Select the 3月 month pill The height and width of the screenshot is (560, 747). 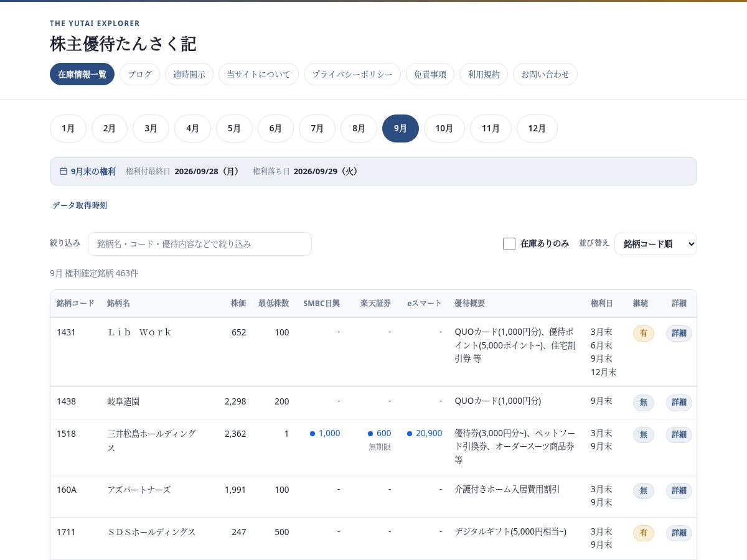[x=151, y=128]
